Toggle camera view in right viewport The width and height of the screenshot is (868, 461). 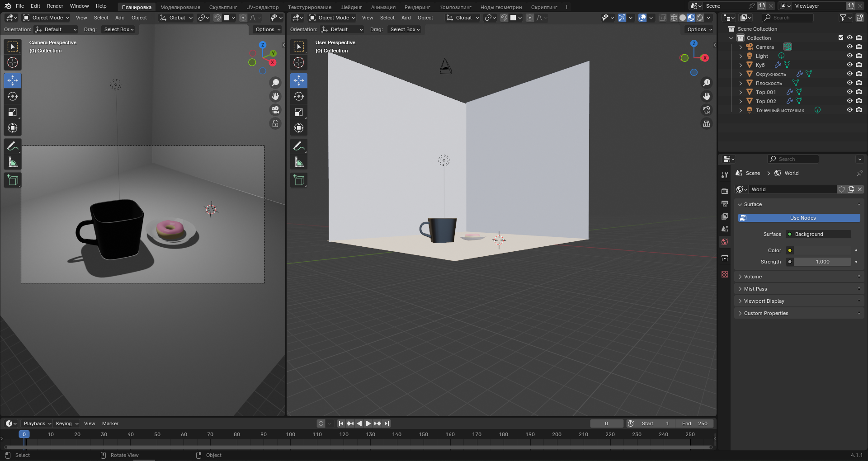(x=707, y=110)
